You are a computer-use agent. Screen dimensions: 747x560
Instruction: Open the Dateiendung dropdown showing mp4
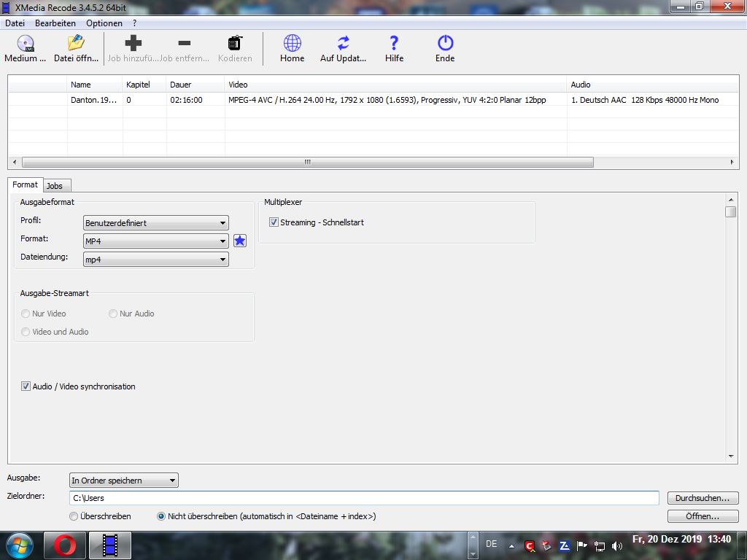(156, 259)
